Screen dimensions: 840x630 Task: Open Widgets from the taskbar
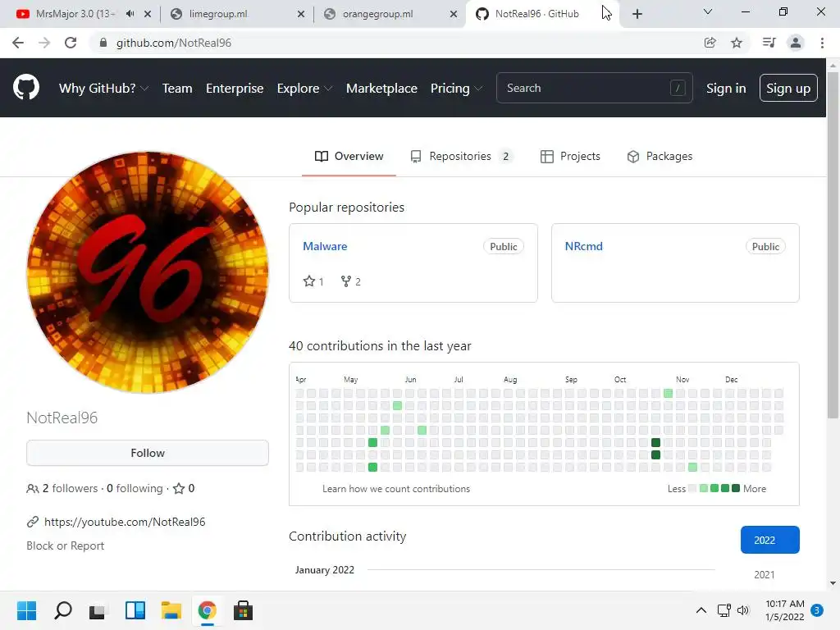click(135, 610)
